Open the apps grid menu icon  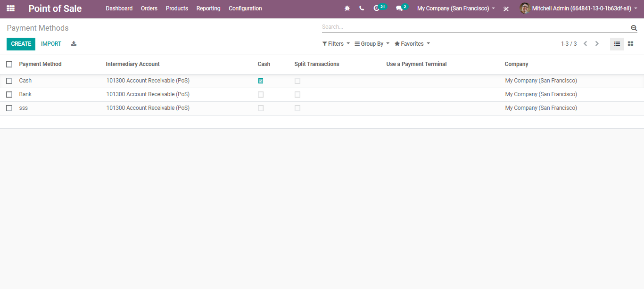10,8
